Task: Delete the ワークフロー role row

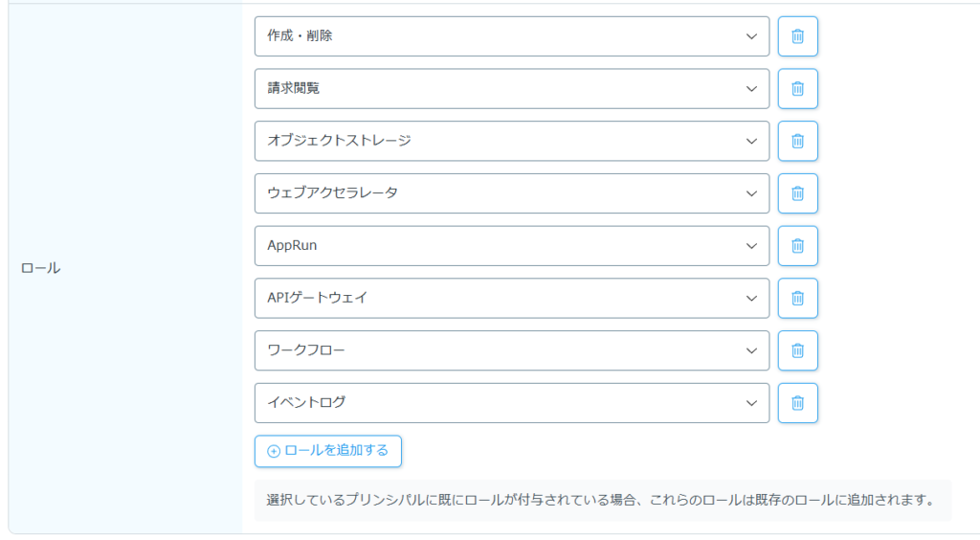Action: [x=797, y=350]
